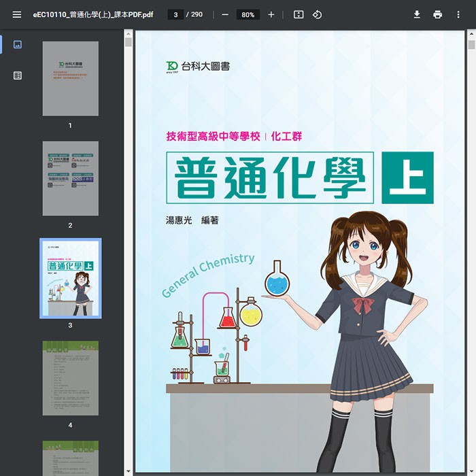Click the 普通化學 title on the cover
This screenshot has height=476, width=476.
coord(270,178)
